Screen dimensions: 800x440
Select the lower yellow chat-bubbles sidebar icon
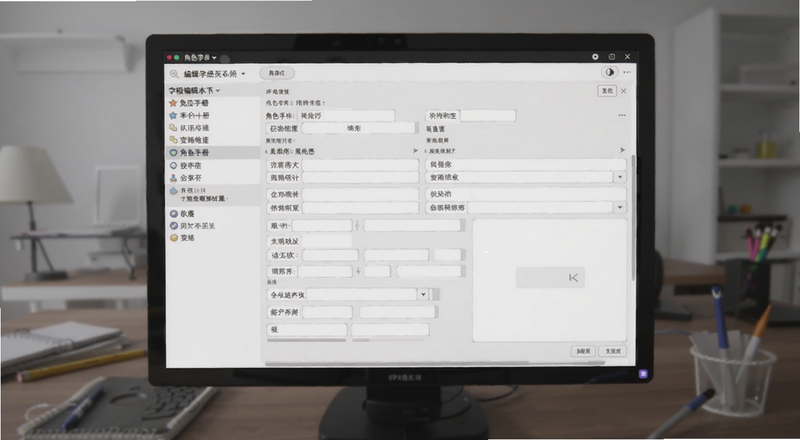[173, 140]
